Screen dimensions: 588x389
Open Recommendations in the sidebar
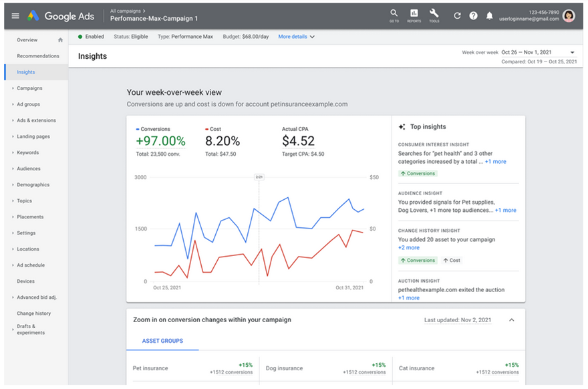[x=38, y=56]
